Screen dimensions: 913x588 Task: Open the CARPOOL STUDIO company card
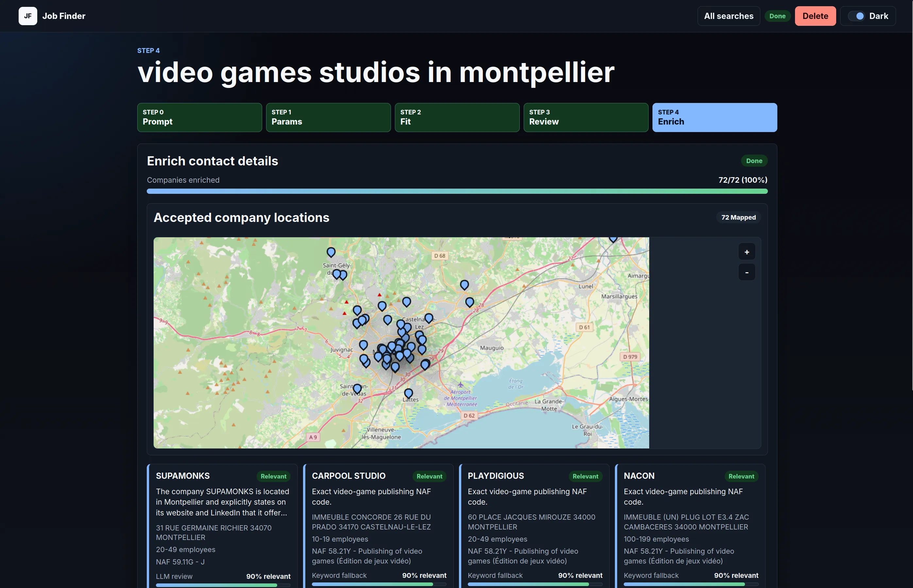click(x=378, y=526)
